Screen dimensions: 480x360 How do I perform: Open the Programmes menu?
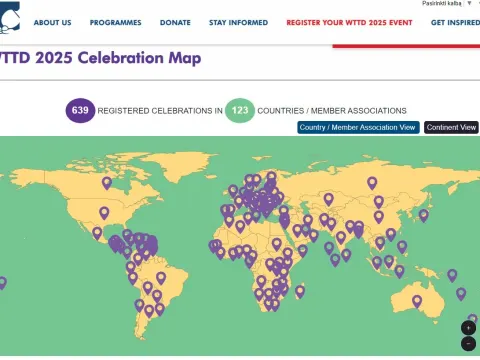coord(115,23)
